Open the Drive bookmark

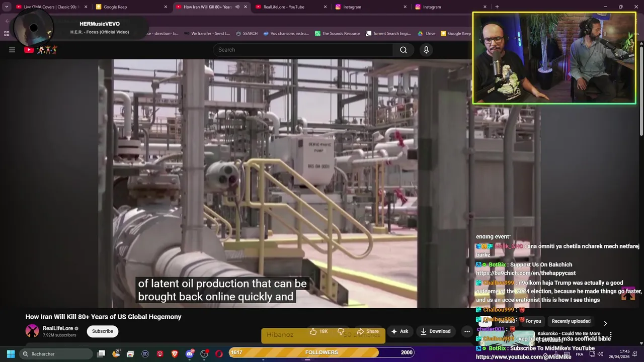pyautogui.click(x=427, y=34)
